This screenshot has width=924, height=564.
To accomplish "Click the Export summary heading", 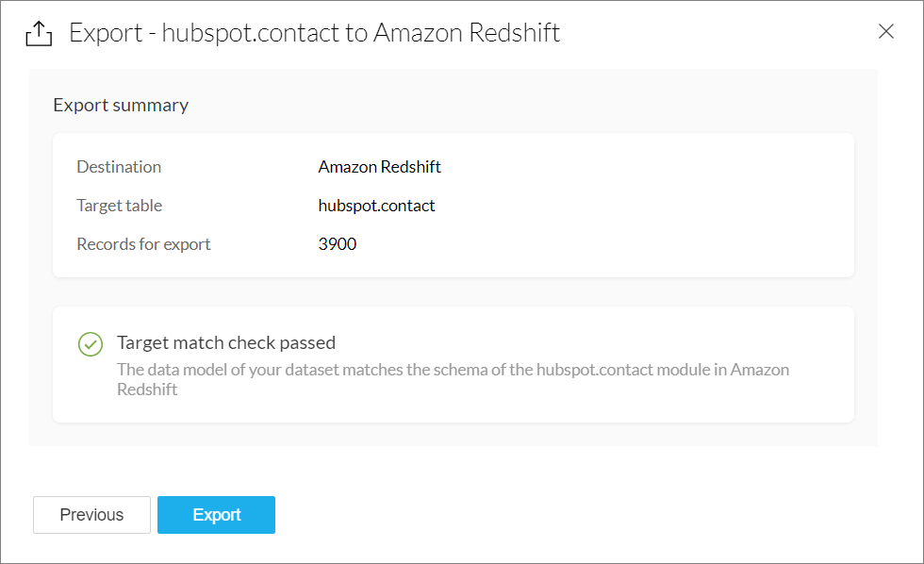I will (121, 105).
